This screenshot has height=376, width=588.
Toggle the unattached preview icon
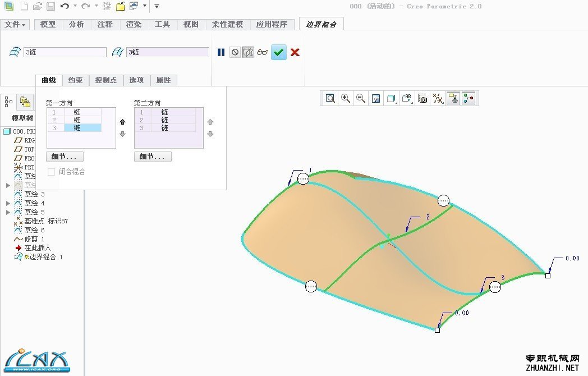click(248, 52)
